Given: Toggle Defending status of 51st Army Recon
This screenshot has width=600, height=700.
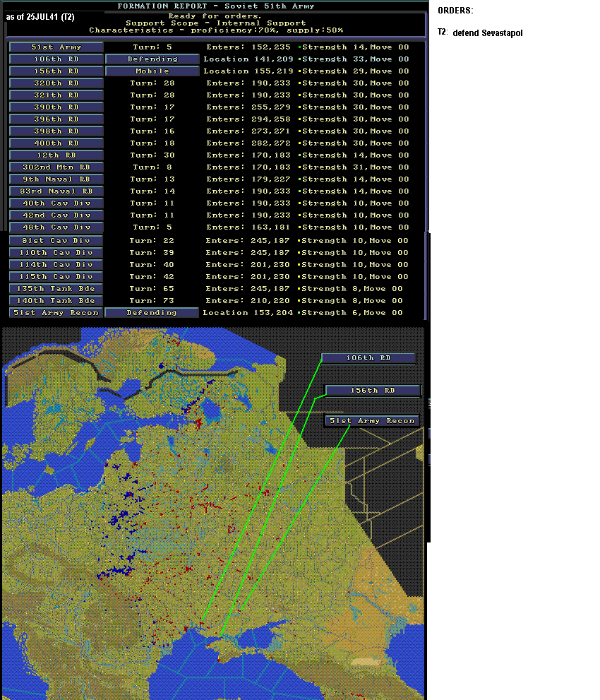Looking at the screenshot, I should tap(152, 312).
